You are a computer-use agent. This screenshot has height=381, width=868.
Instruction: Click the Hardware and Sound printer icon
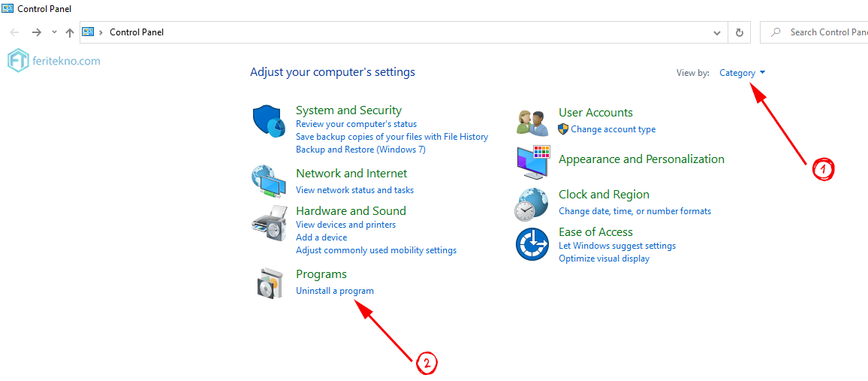pos(270,222)
